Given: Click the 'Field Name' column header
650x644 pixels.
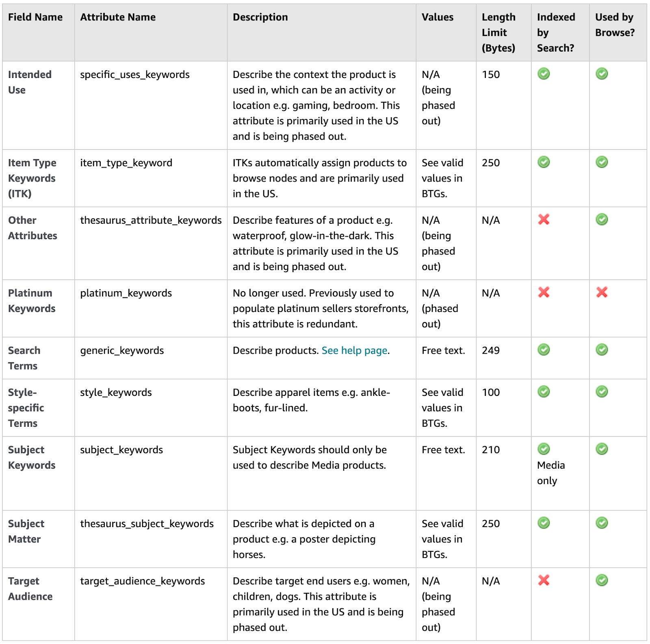Looking at the screenshot, I should [35, 17].
